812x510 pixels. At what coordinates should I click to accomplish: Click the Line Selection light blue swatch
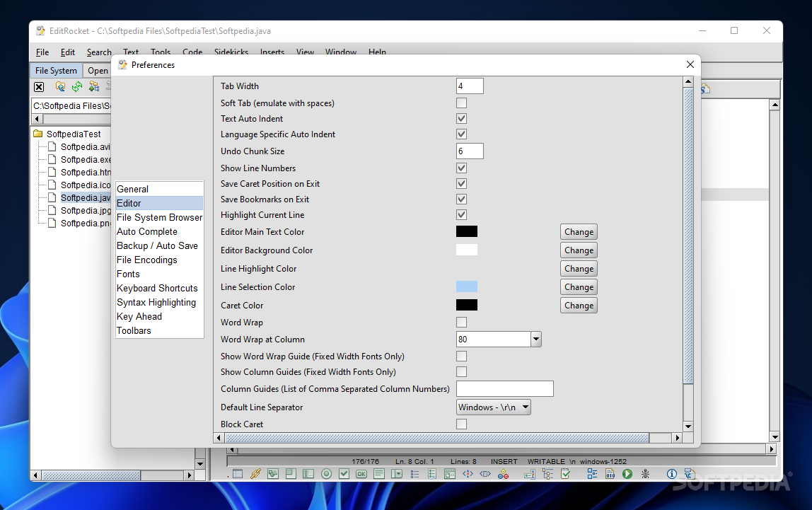[467, 287]
